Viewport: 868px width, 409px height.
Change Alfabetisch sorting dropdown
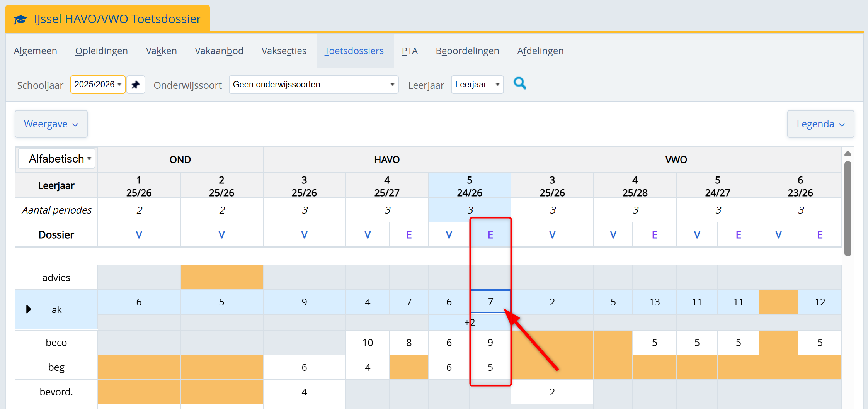click(57, 159)
